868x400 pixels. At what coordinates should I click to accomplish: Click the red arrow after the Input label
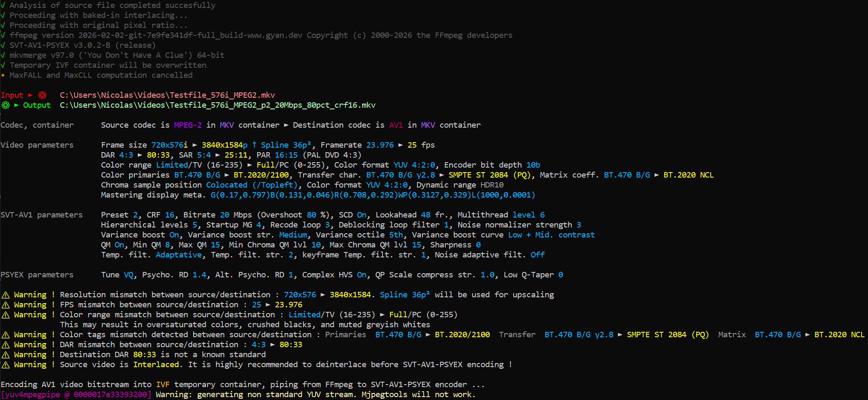[x=30, y=95]
